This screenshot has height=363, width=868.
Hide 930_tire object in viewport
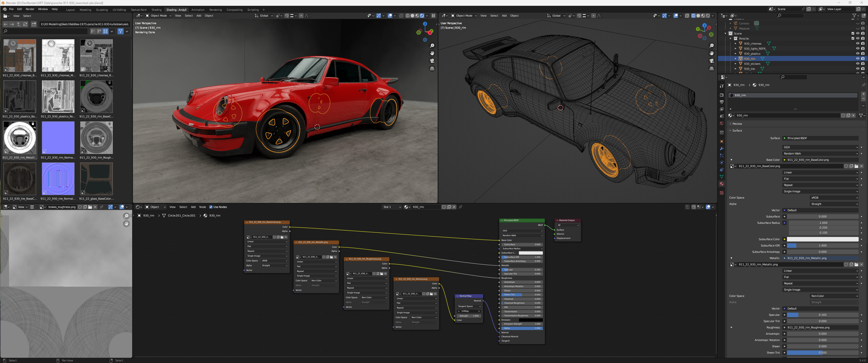(858, 69)
